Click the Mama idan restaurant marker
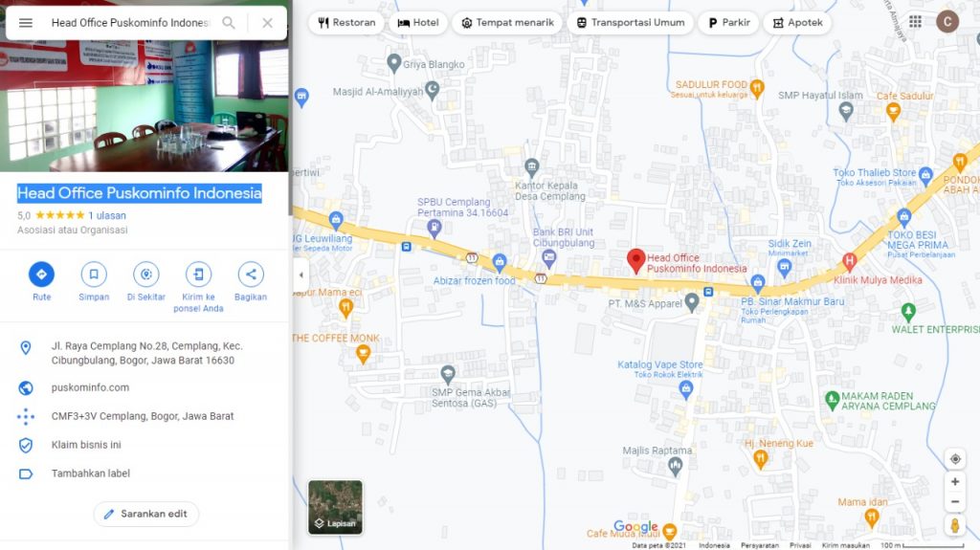 872,517
